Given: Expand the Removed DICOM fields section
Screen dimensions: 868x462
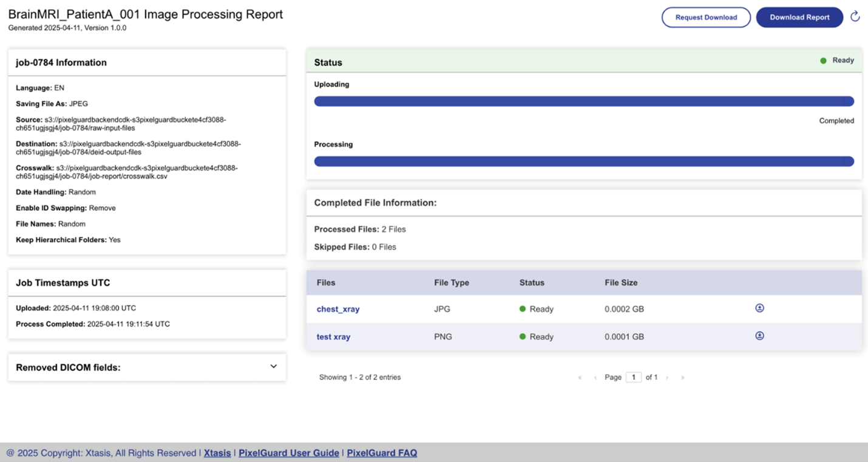Looking at the screenshot, I should pyautogui.click(x=274, y=367).
